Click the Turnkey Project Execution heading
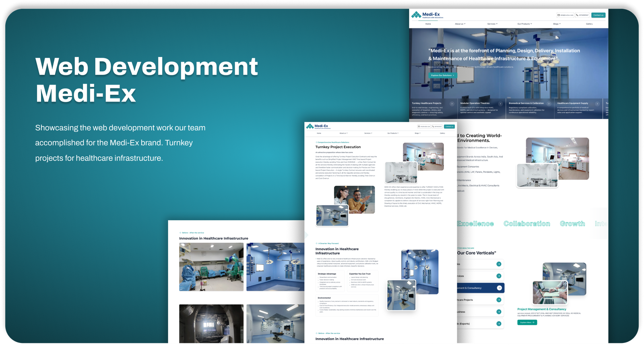 click(338, 147)
